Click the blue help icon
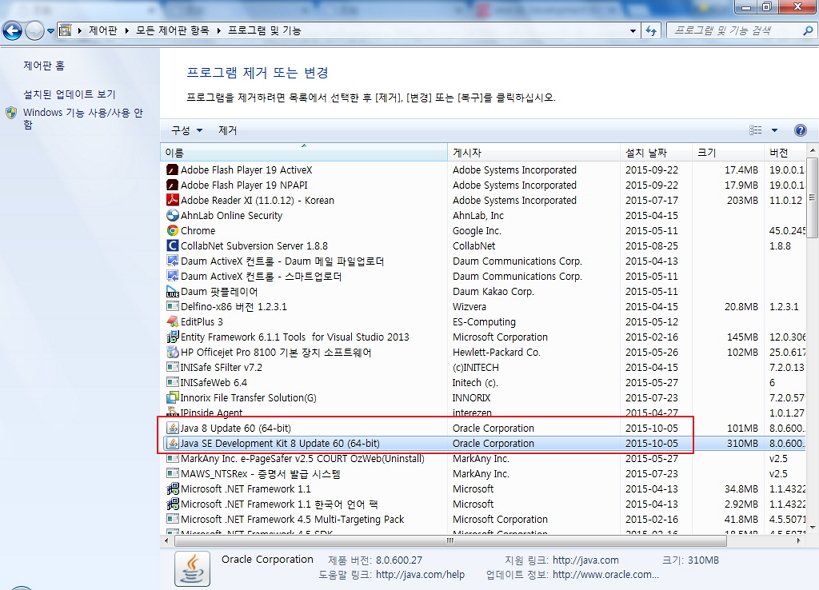 click(x=800, y=130)
